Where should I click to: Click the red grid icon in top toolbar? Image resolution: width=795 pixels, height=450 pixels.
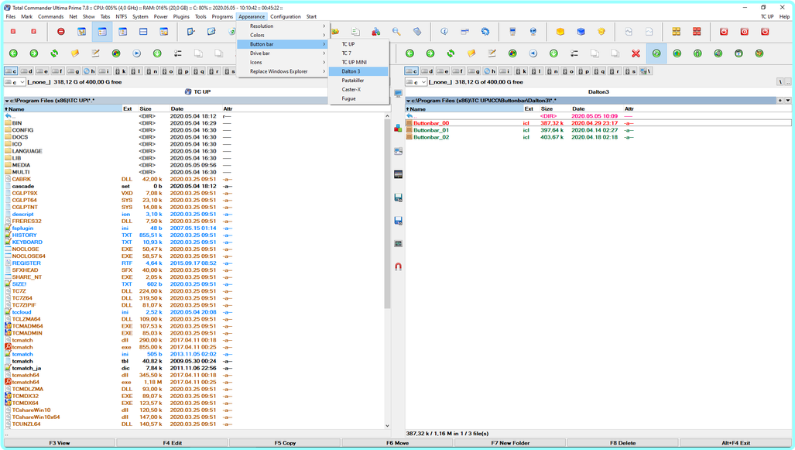pos(697,32)
